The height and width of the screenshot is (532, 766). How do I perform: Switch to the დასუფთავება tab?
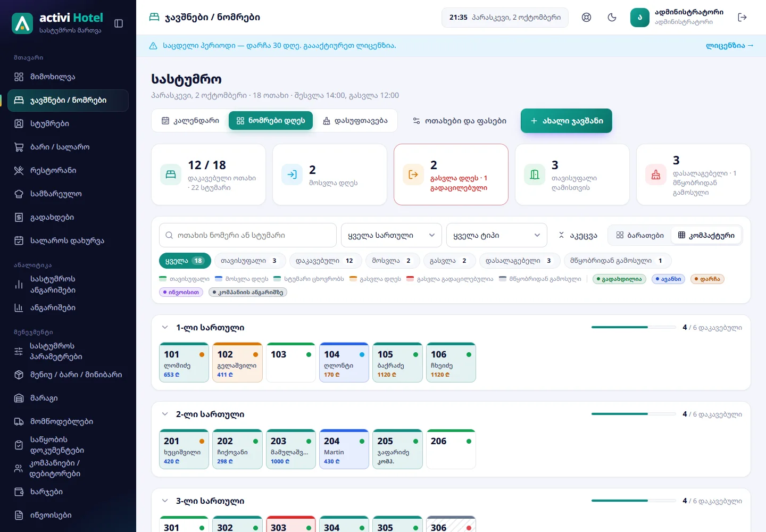[355, 121]
